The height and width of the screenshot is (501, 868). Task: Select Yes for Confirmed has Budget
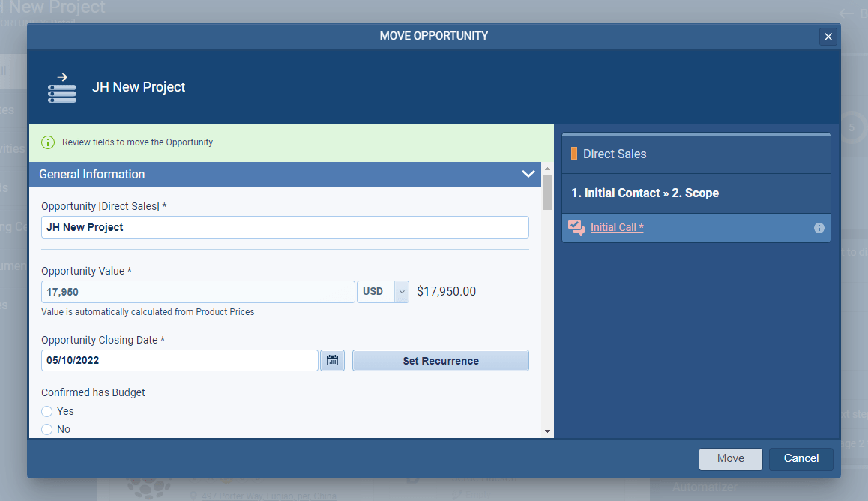[46, 411]
